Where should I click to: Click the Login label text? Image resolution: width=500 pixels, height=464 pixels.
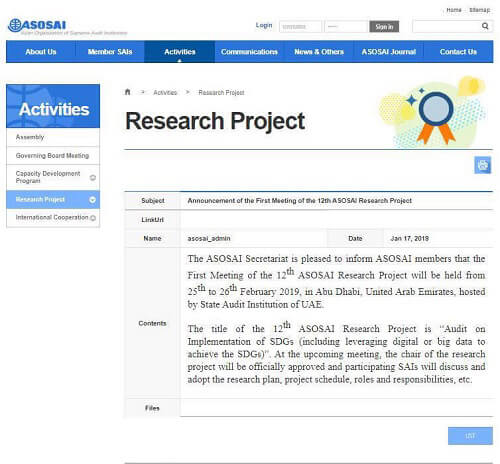(x=264, y=25)
